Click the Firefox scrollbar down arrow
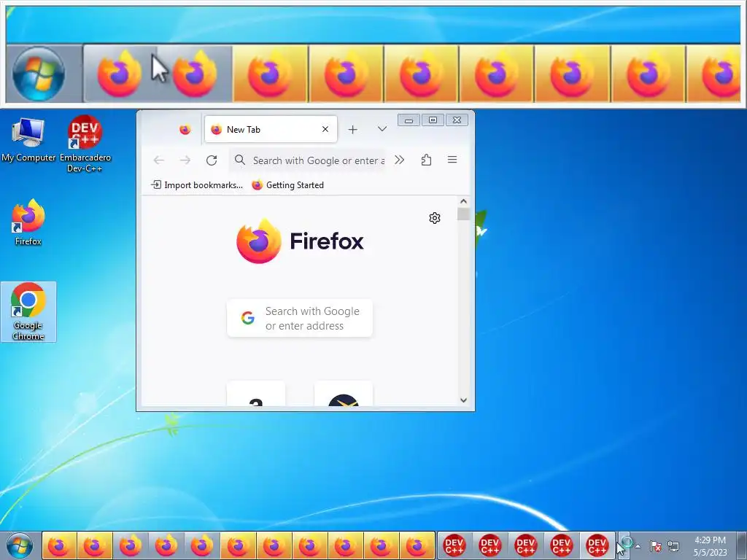Viewport: 747px width, 560px height. click(x=463, y=400)
